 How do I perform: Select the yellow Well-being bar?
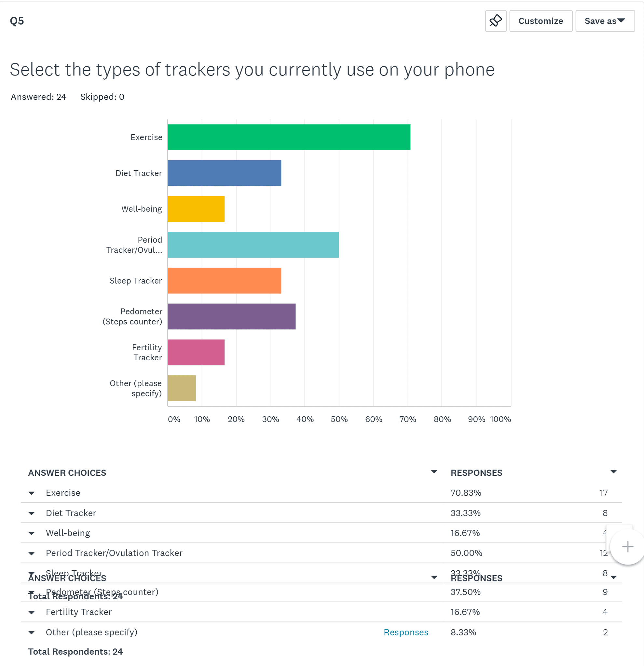[x=196, y=209]
